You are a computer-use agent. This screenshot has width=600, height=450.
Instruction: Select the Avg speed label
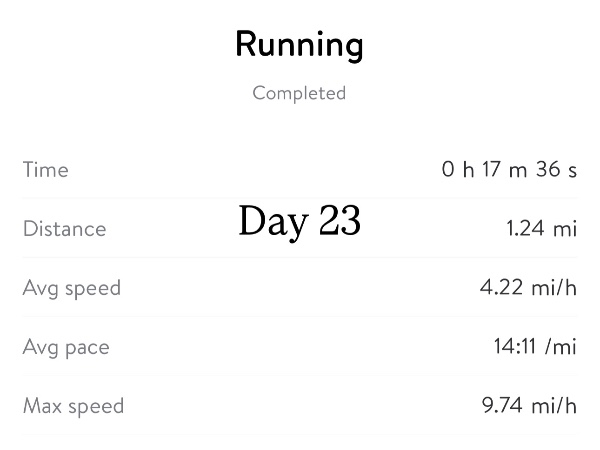(71, 288)
